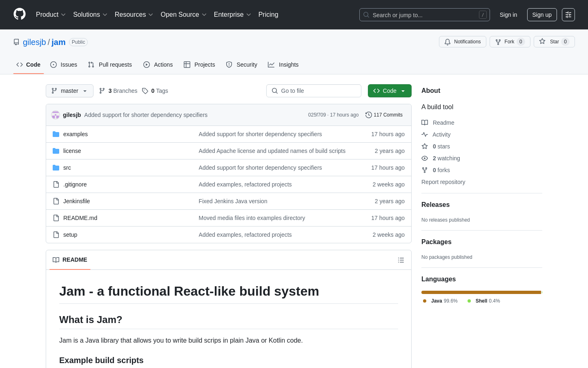Click 'Moved media files into examples directory' commit
Screen dimensions: 588x368
[x=252, y=218]
